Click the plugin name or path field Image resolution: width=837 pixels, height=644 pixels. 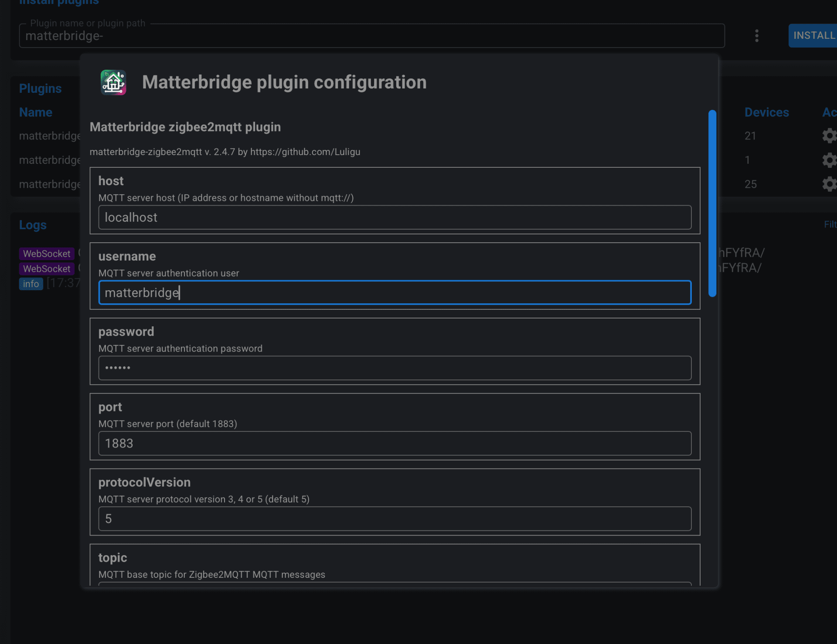[x=372, y=36]
